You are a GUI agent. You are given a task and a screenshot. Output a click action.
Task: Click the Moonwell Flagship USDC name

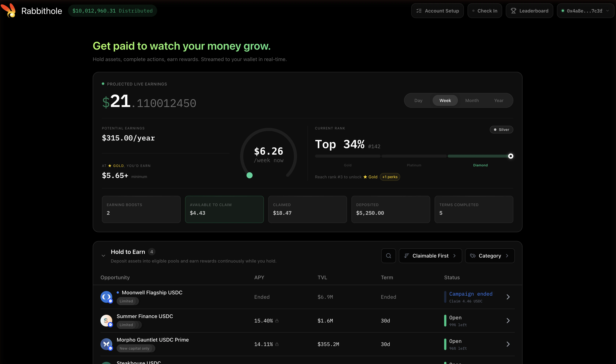152,292
